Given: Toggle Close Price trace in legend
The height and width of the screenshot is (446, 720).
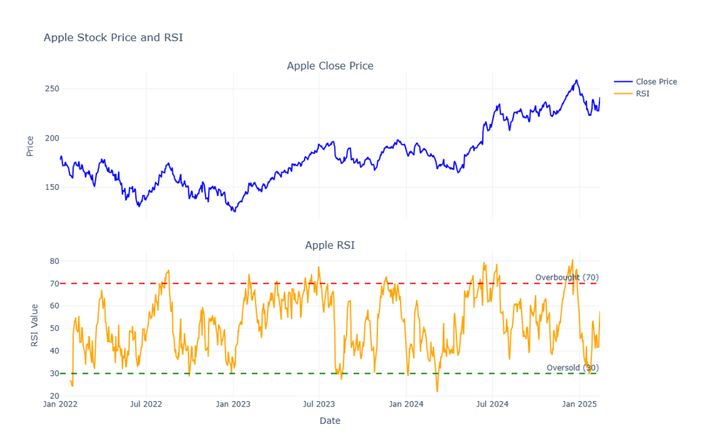Looking at the screenshot, I should coord(656,81).
